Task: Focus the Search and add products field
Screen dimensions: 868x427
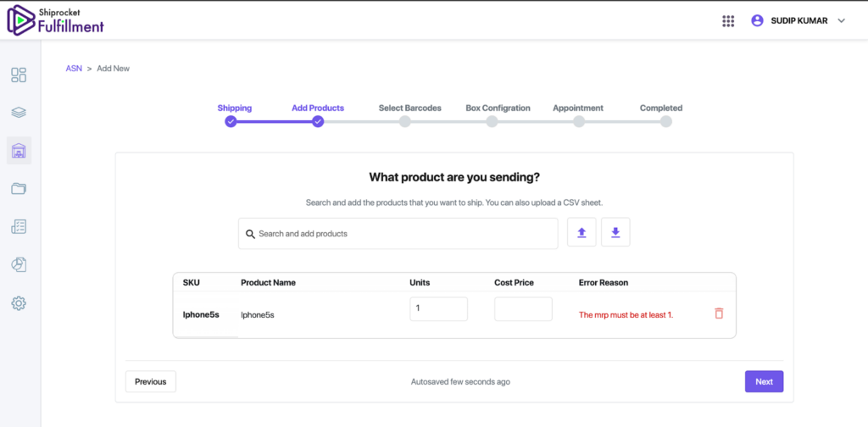Action: pos(398,234)
